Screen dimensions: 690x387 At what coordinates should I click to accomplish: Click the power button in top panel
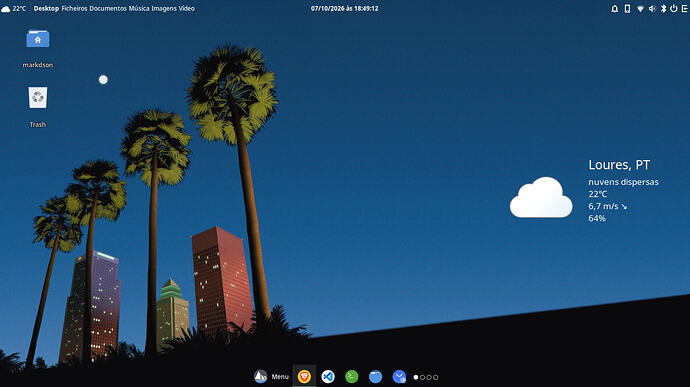(x=674, y=8)
